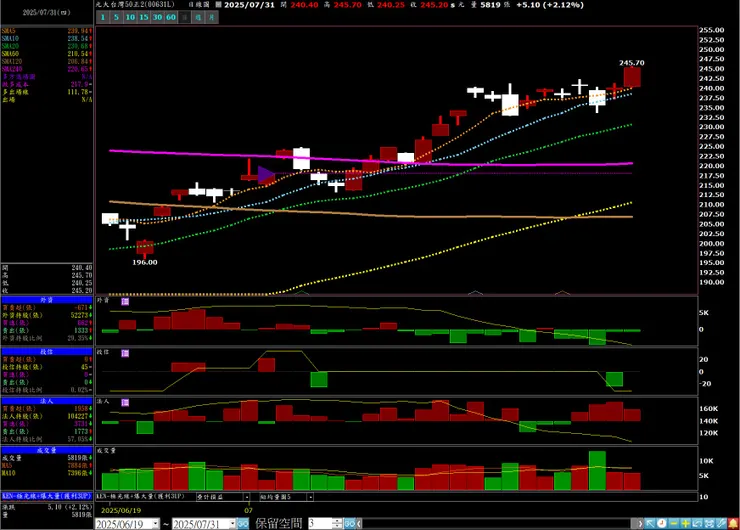Image resolution: width=740 pixels, height=530 pixels.
Task: Click the 法人 blue panel header
Action: pyautogui.click(x=47, y=402)
